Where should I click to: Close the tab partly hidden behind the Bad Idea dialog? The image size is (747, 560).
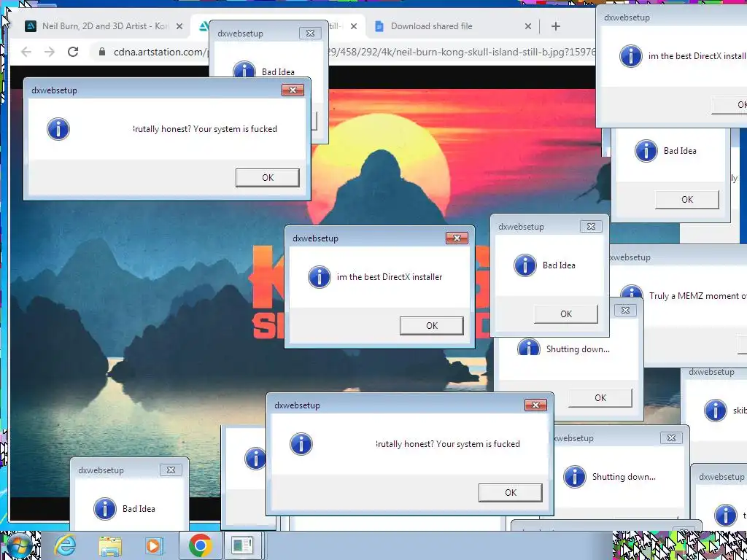[354, 26]
